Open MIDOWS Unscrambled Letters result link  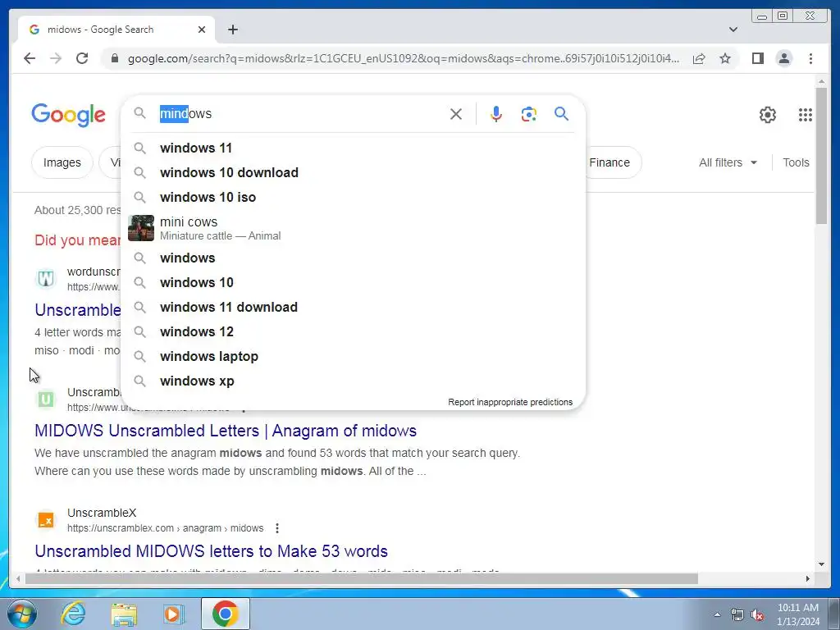click(226, 431)
